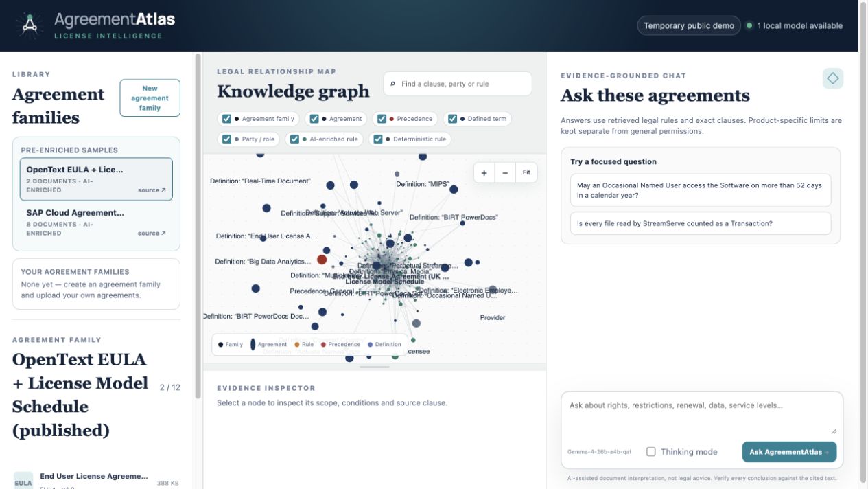The height and width of the screenshot is (489, 868).
Task: Click green status dot for local model
Action: [749, 25]
